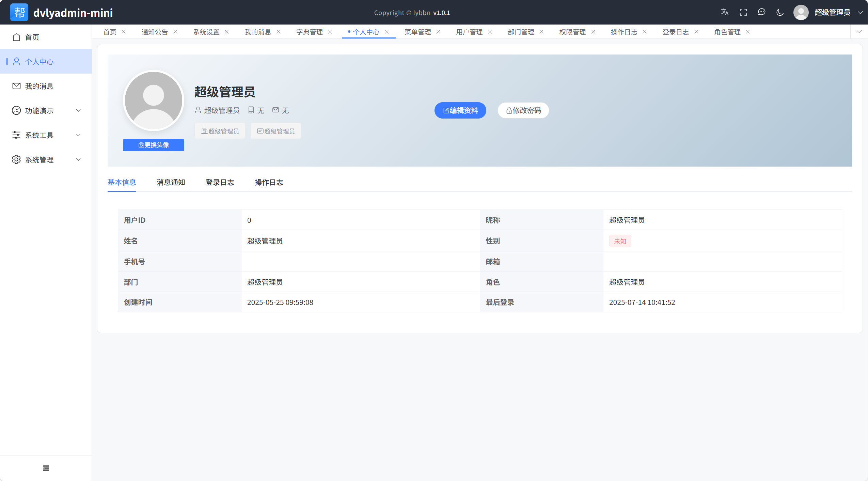Switch to the 用户管理 tab
Viewport: 868px width, 481px height.
[x=470, y=32]
